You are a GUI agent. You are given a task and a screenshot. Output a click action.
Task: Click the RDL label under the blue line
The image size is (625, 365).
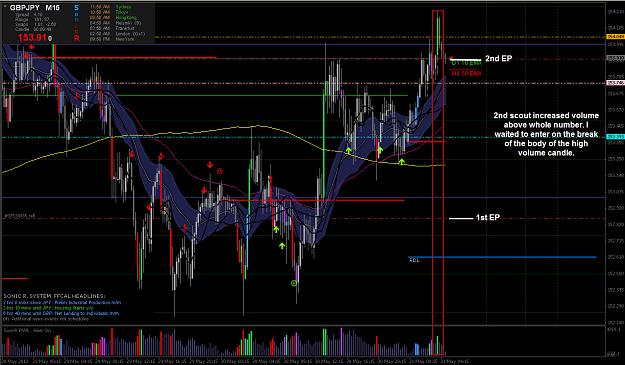tap(415, 261)
